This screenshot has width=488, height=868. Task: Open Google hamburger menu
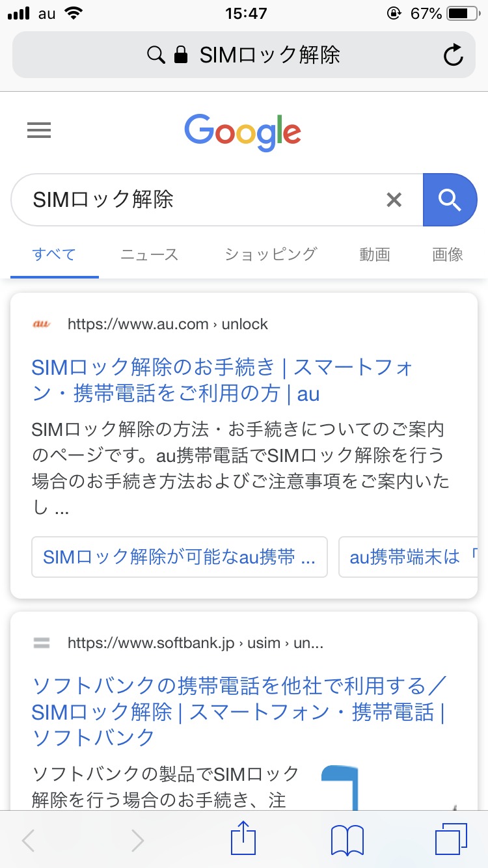click(x=39, y=131)
